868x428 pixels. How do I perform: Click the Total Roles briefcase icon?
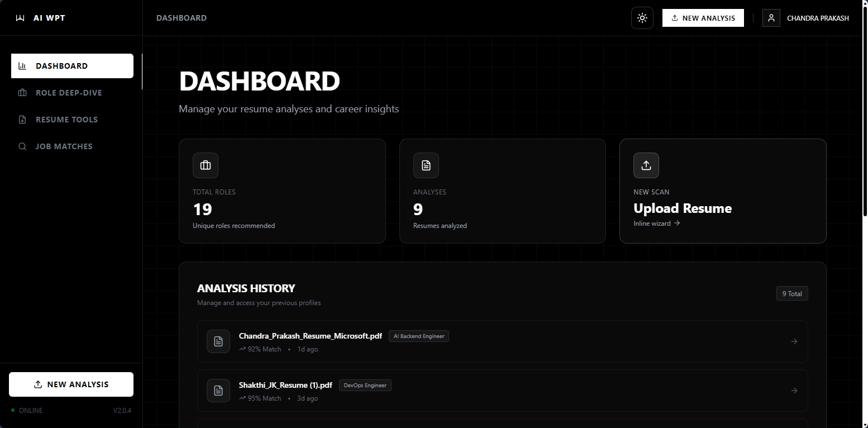click(x=206, y=165)
